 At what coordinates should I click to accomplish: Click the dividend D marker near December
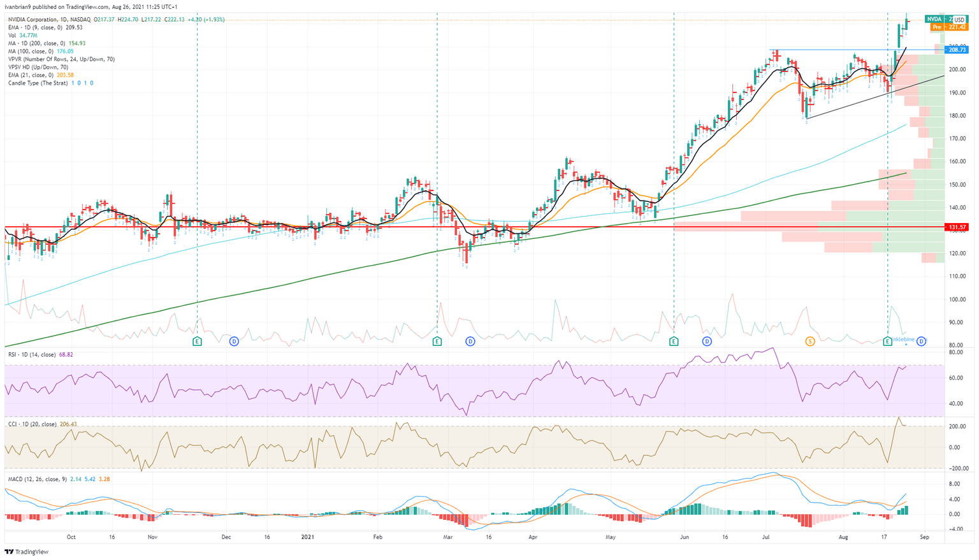click(x=234, y=341)
